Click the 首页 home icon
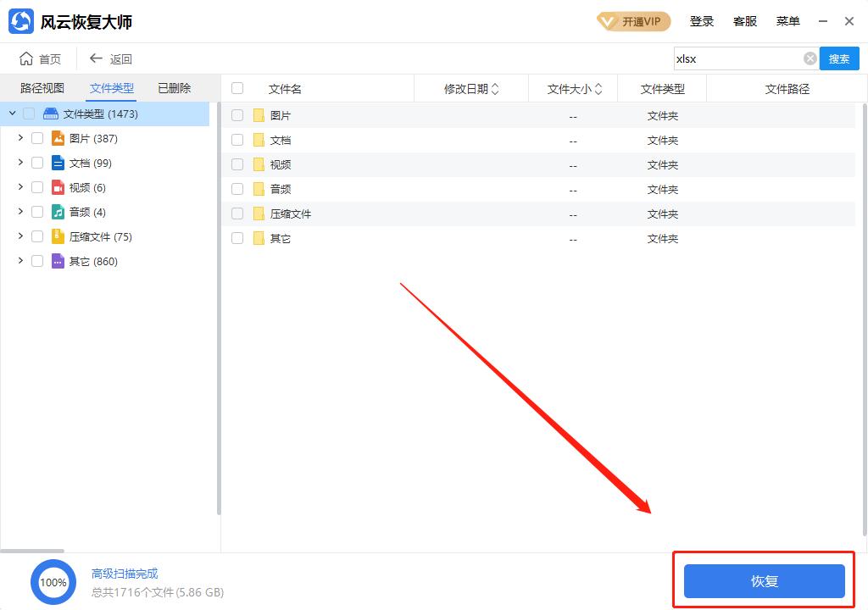The width and height of the screenshot is (868, 610). [x=26, y=58]
